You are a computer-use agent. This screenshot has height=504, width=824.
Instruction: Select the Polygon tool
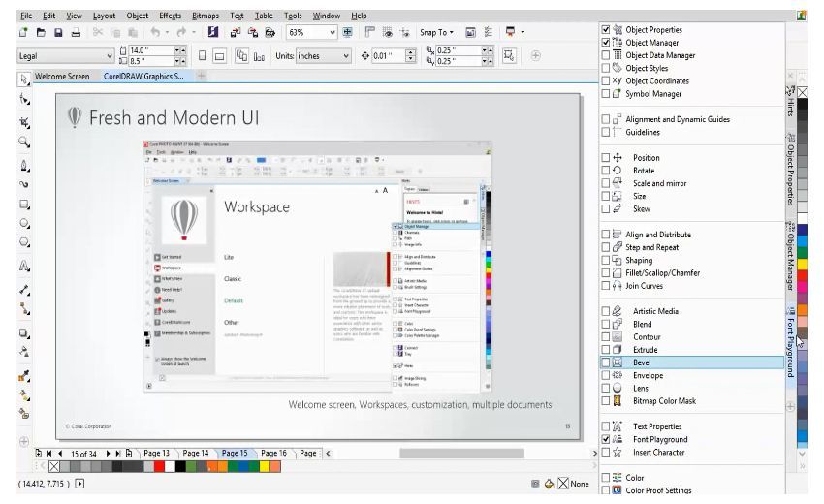[24, 242]
